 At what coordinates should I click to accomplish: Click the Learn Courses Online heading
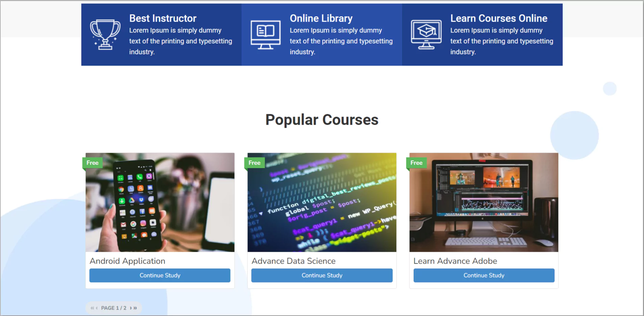point(499,18)
